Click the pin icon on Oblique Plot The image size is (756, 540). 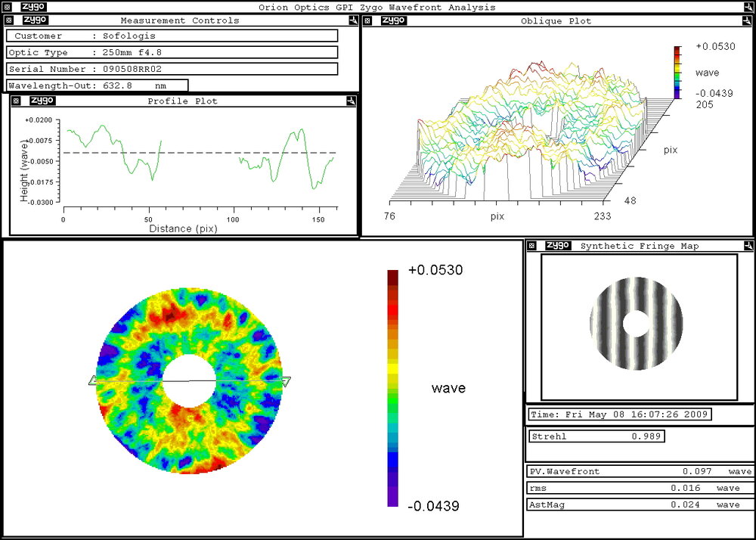point(748,20)
